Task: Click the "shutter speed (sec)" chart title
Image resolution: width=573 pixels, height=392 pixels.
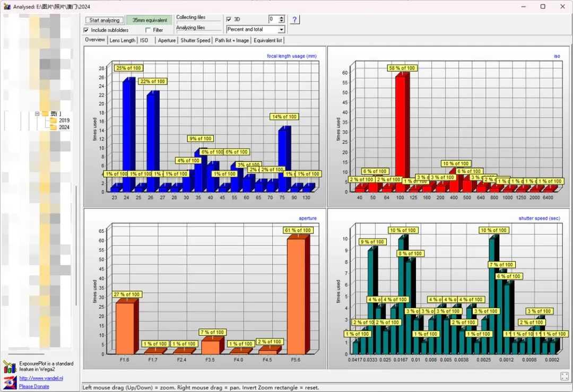Action: point(540,218)
